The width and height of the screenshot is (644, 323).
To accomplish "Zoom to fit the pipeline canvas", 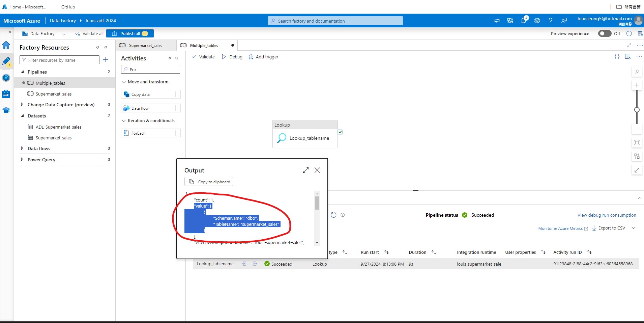I will coord(637,142).
